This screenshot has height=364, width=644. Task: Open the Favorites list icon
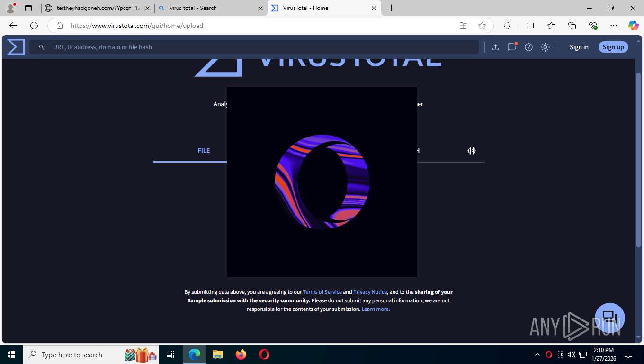[x=551, y=26]
